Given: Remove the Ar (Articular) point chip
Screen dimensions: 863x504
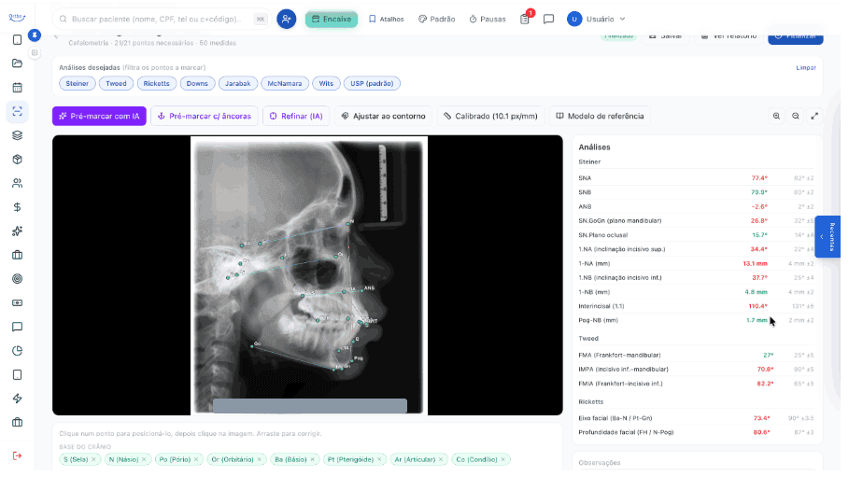Looking at the screenshot, I should coord(441,459).
